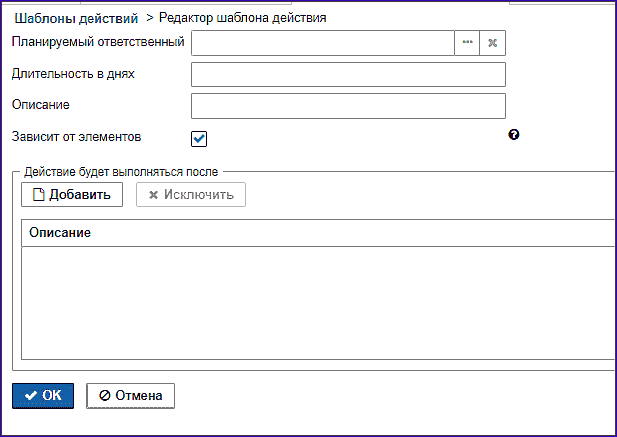Focus the Описание text field
Screen dimensions: 617x437
pos(348,106)
